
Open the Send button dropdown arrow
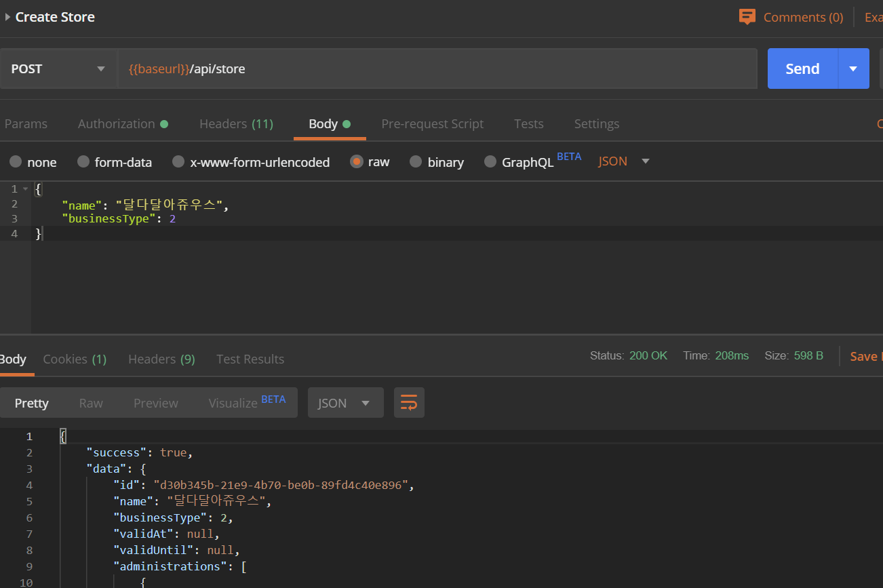853,68
